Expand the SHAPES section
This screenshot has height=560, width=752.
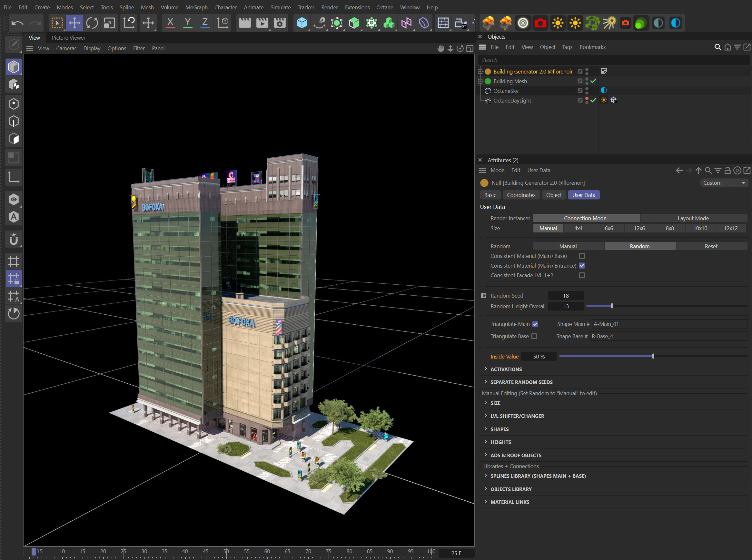[x=499, y=429]
